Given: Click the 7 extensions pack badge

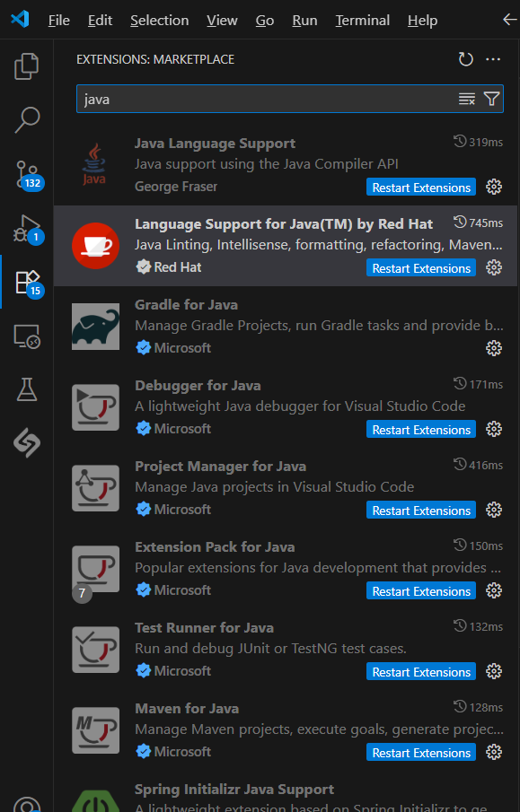Looking at the screenshot, I should (x=82, y=593).
